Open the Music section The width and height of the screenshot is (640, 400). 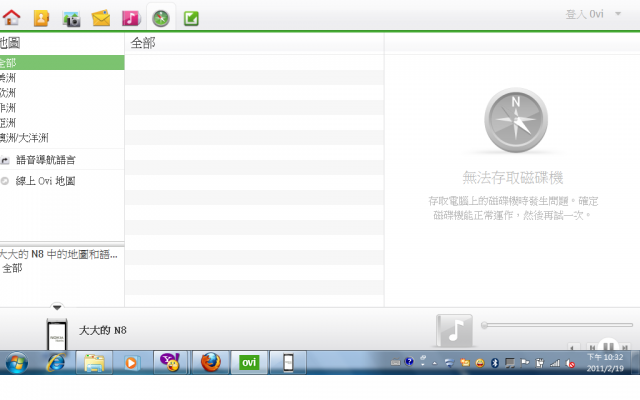131,18
